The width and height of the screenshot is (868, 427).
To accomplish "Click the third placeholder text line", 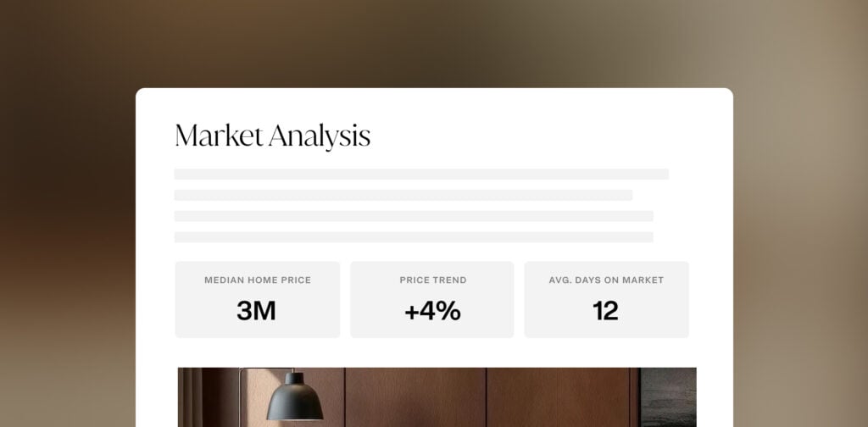I will pos(414,216).
